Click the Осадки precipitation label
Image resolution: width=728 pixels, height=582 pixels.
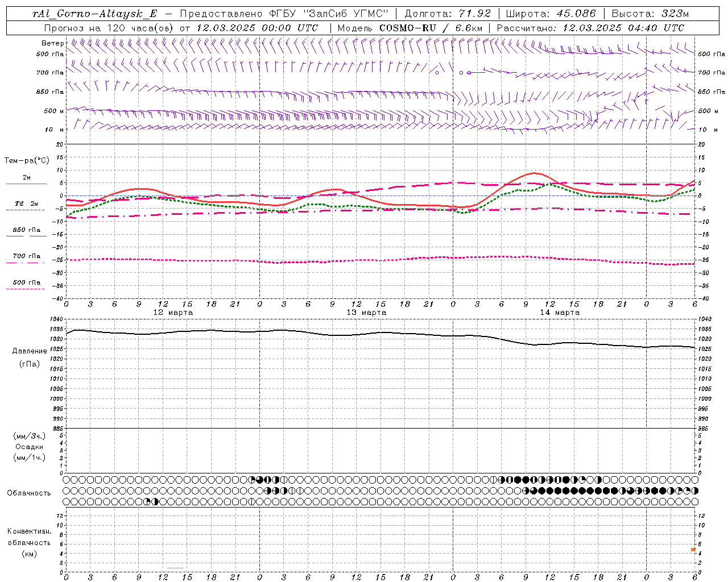click(x=30, y=447)
